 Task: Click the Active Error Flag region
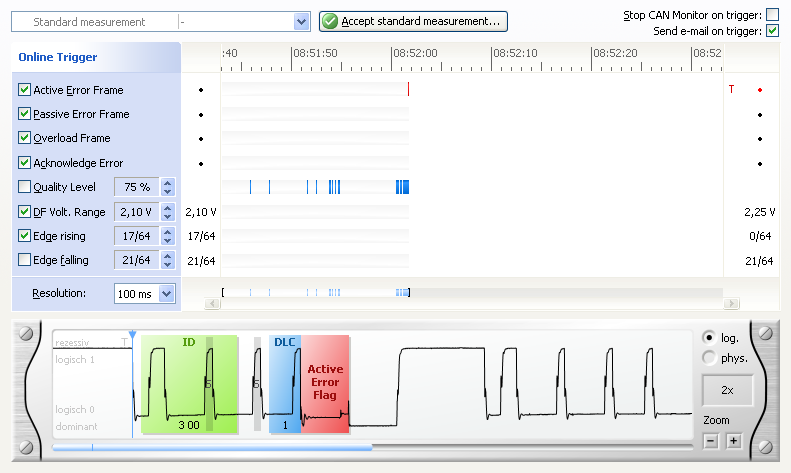coord(325,383)
